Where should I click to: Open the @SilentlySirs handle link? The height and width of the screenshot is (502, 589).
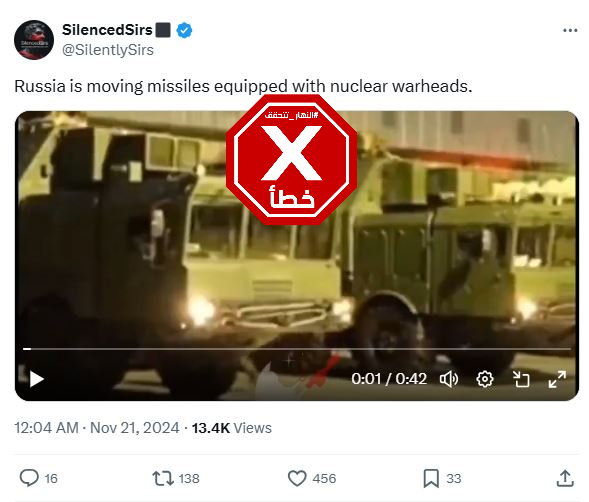click(x=108, y=50)
